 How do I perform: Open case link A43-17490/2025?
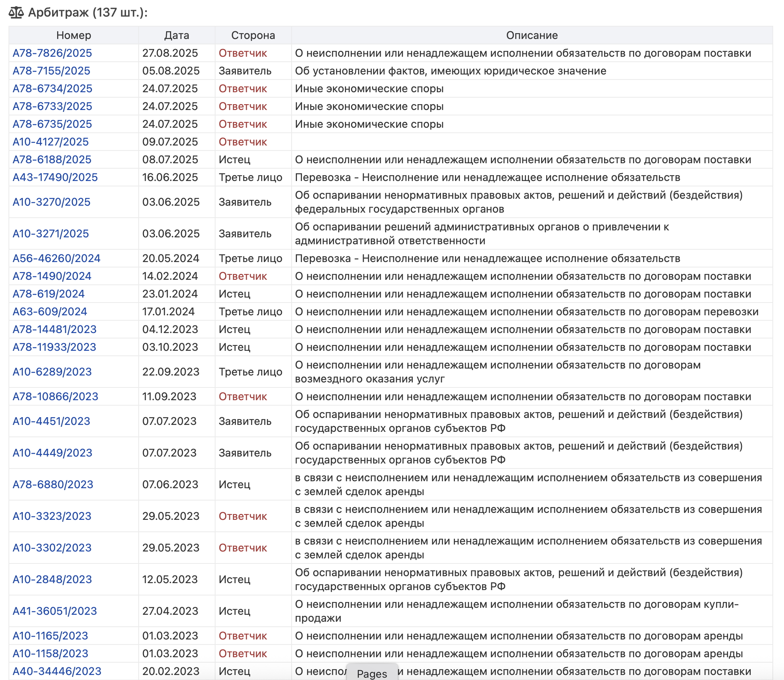click(55, 177)
